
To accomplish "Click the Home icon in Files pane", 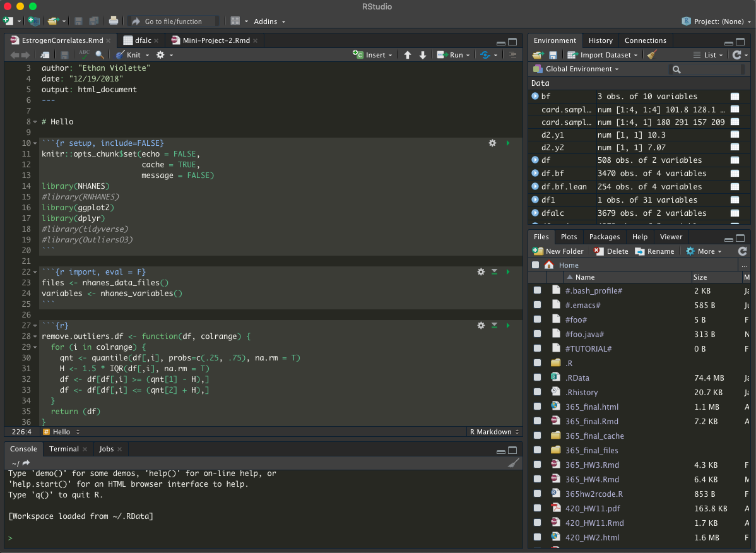I will click(x=548, y=265).
